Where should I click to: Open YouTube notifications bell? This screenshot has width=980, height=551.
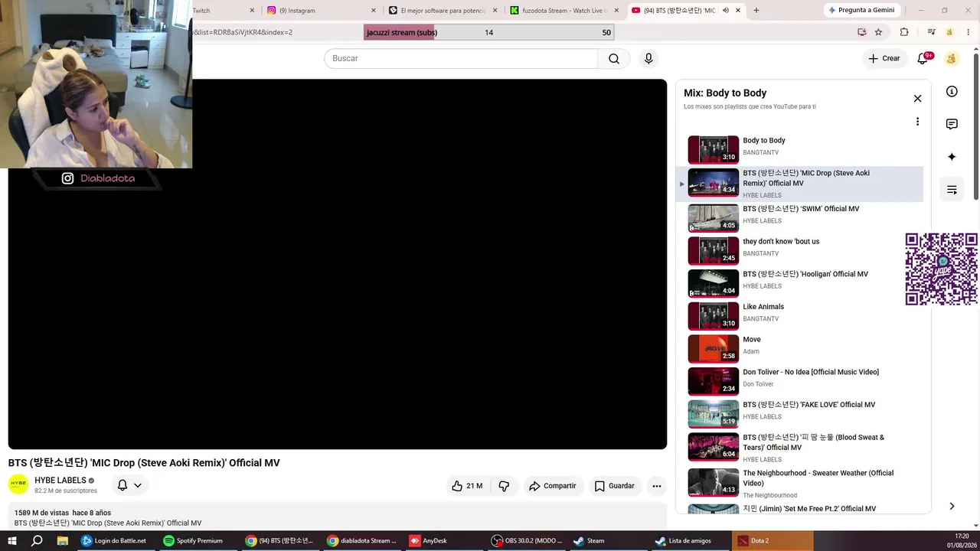pyautogui.click(x=923, y=59)
